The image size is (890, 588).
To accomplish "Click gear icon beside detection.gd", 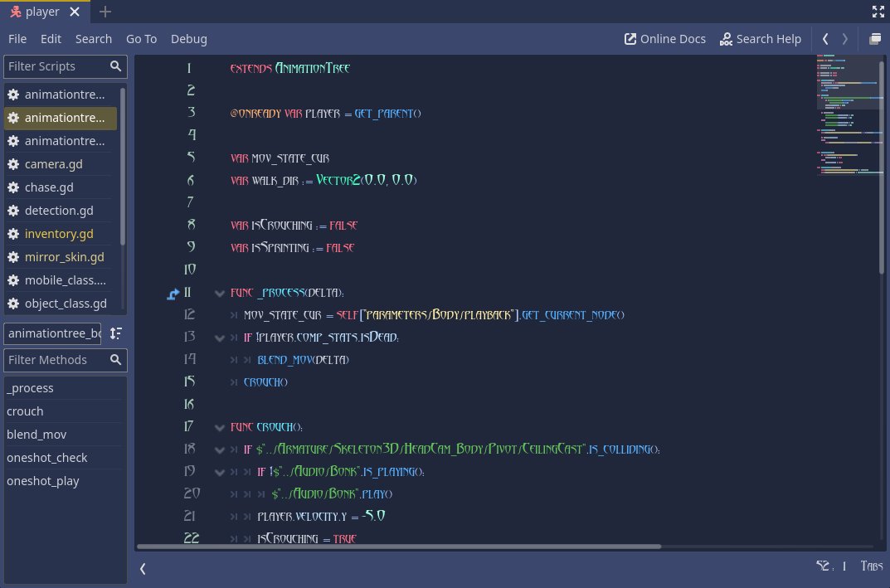I will (x=13, y=211).
